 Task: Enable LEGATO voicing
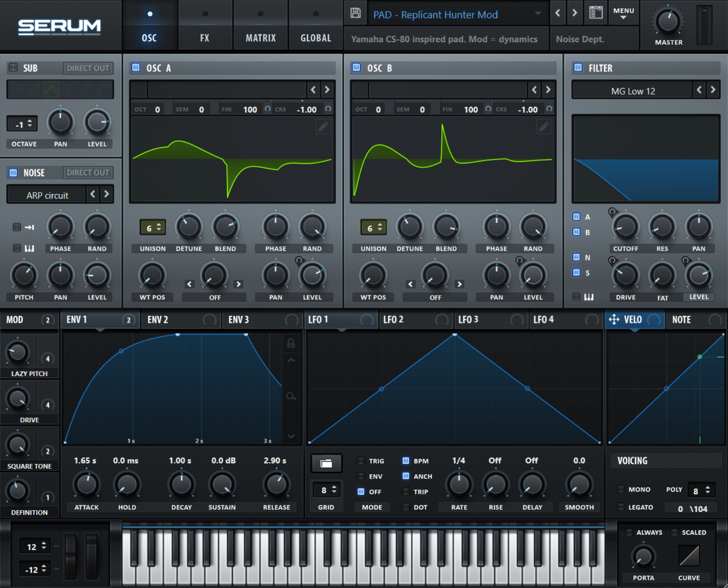(x=621, y=507)
